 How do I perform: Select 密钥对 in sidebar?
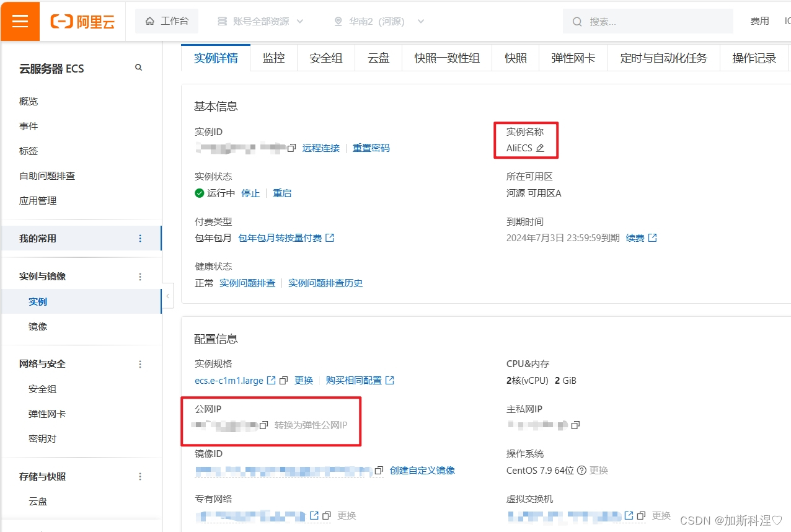pos(43,439)
